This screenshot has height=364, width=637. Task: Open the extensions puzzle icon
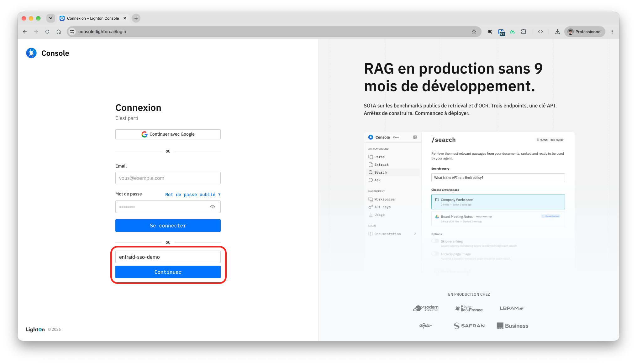pos(524,32)
